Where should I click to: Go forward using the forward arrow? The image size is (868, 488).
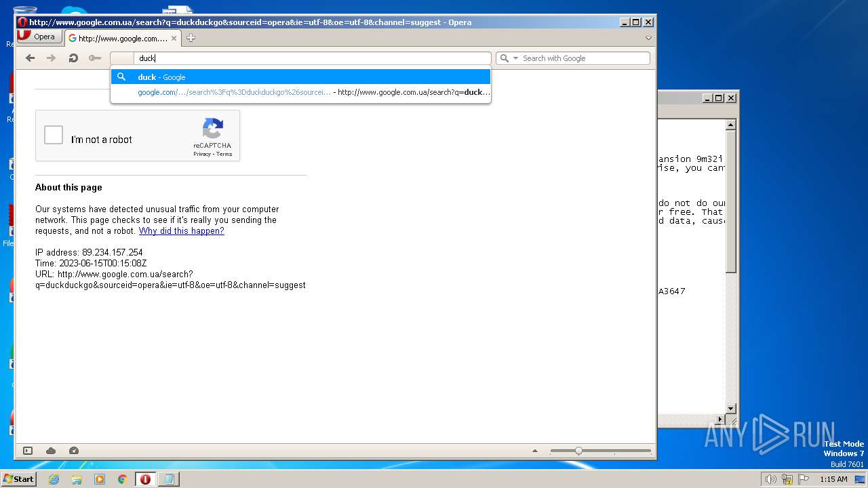point(51,58)
